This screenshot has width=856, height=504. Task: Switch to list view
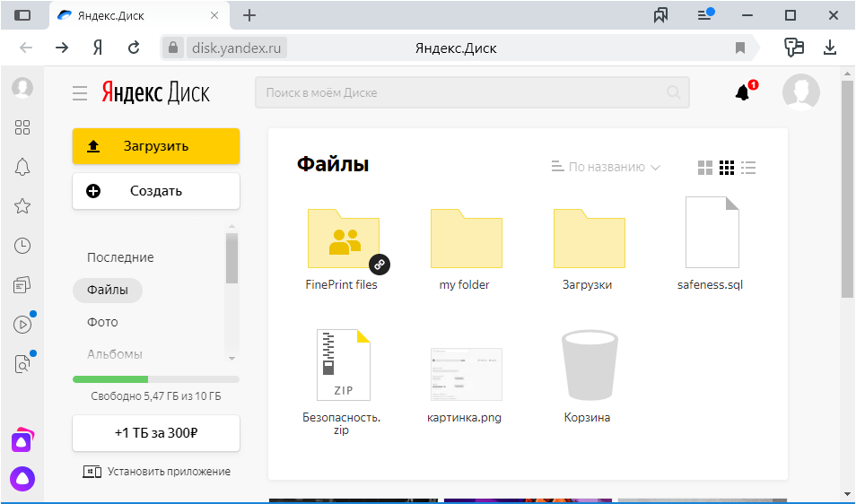(x=748, y=168)
